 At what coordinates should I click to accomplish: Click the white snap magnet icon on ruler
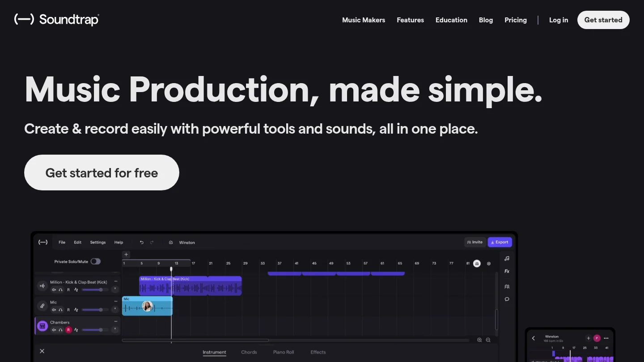point(477,264)
